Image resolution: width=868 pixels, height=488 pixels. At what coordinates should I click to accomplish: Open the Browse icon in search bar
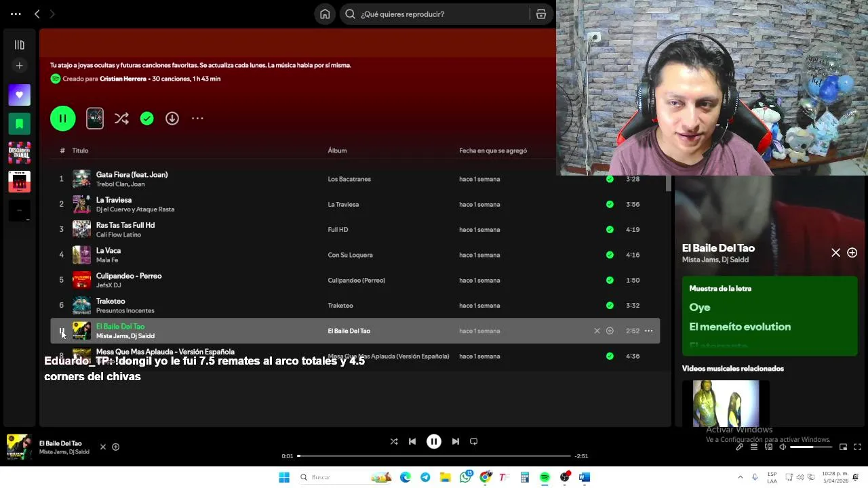click(541, 14)
